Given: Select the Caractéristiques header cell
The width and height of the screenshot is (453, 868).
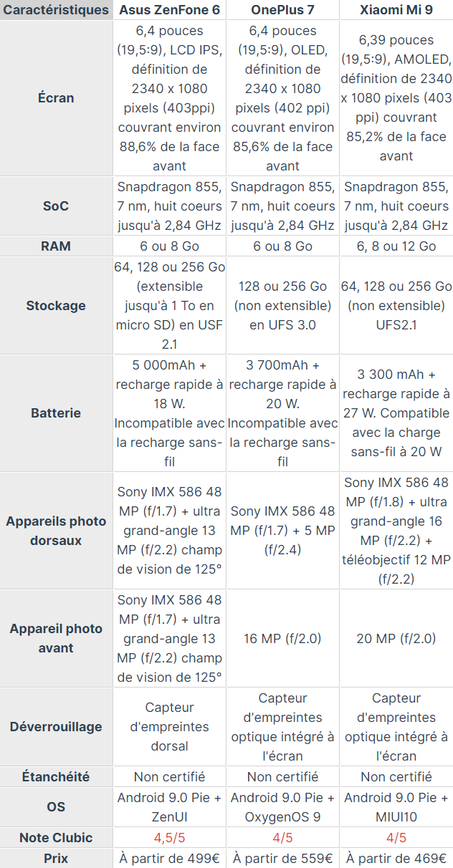Looking at the screenshot, I should pyautogui.click(x=56, y=11).
